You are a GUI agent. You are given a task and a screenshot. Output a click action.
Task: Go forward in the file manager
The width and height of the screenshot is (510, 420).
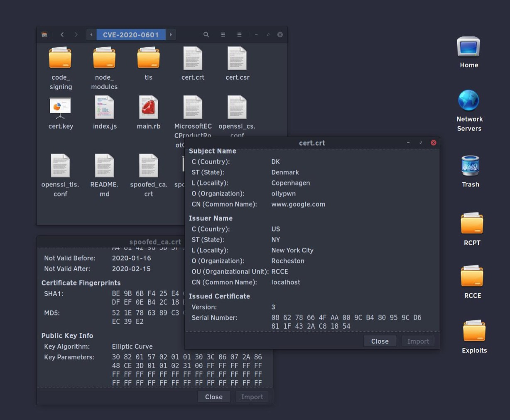pos(76,34)
